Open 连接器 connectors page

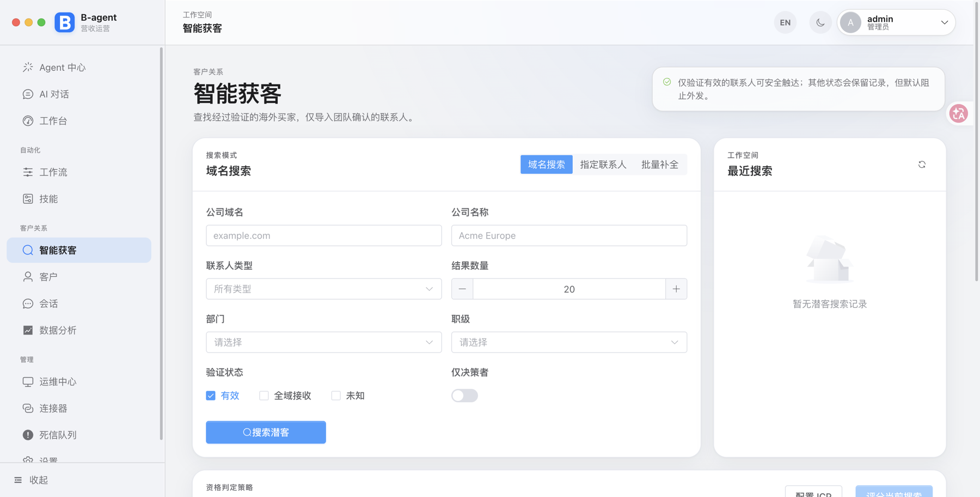point(79,408)
